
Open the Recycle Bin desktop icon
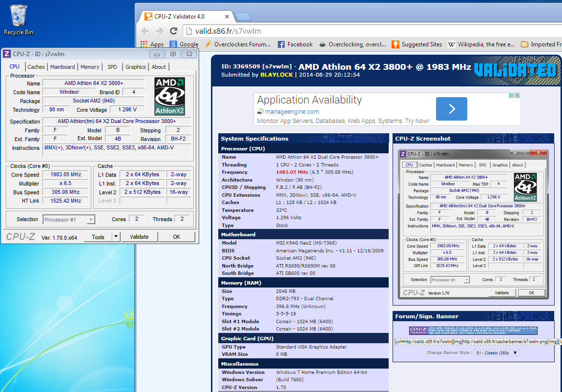tap(18, 20)
